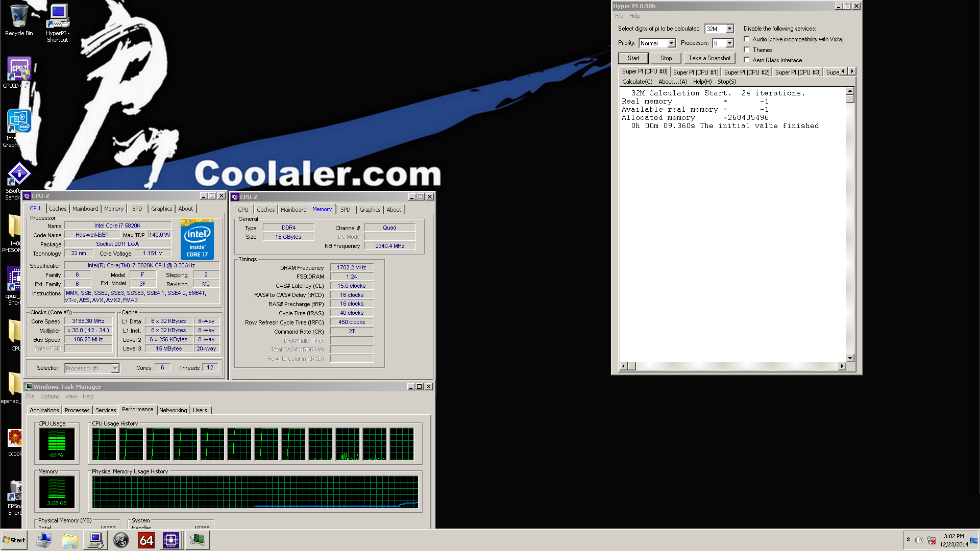Image resolution: width=980 pixels, height=551 pixels.
Task: Click the Start button on taskbar
Action: [14, 540]
